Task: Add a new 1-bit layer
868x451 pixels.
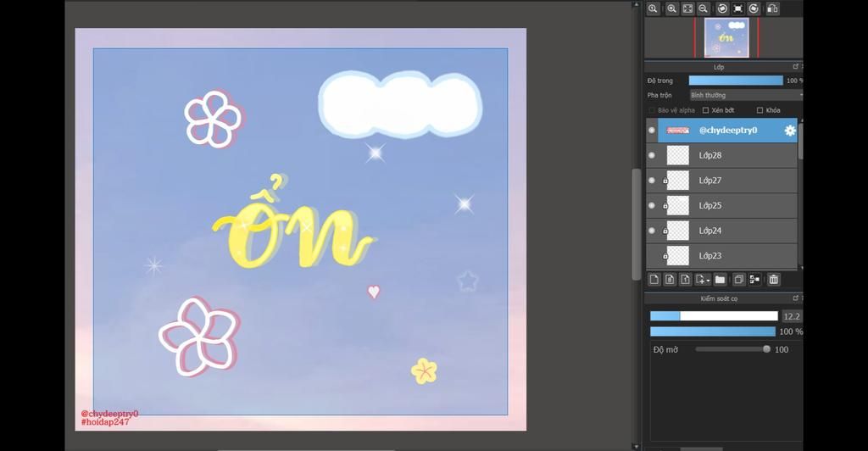Action: [x=685, y=280]
